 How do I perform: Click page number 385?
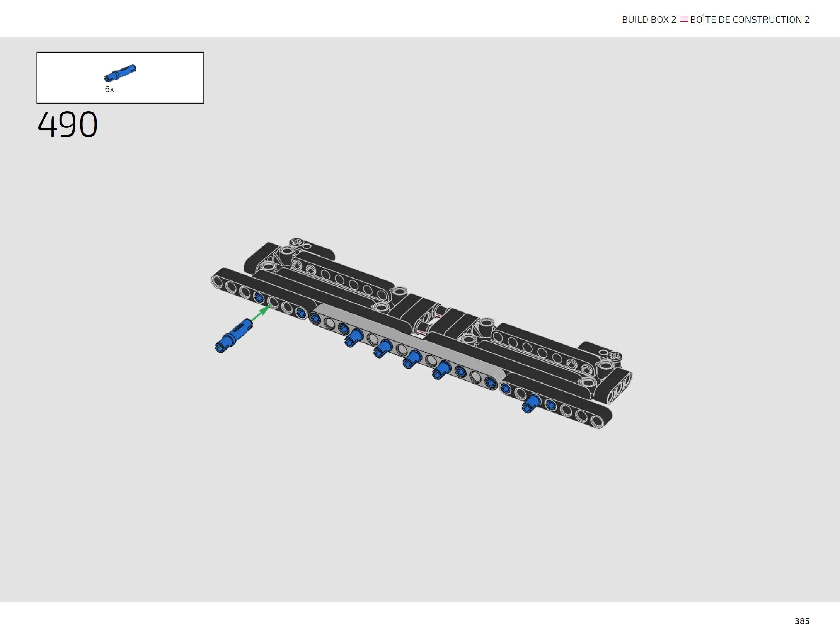[802, 621]
